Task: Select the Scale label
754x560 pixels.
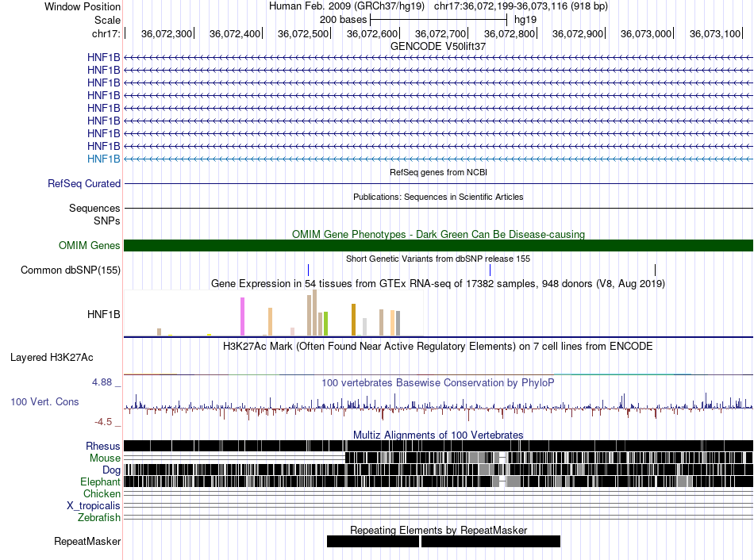Action: point(107,20)
